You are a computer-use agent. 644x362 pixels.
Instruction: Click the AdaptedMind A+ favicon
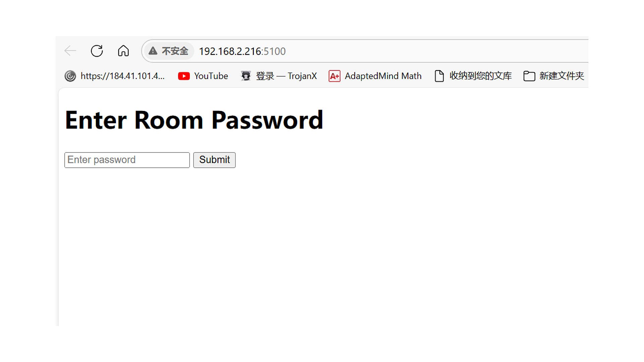click(334, 76)
